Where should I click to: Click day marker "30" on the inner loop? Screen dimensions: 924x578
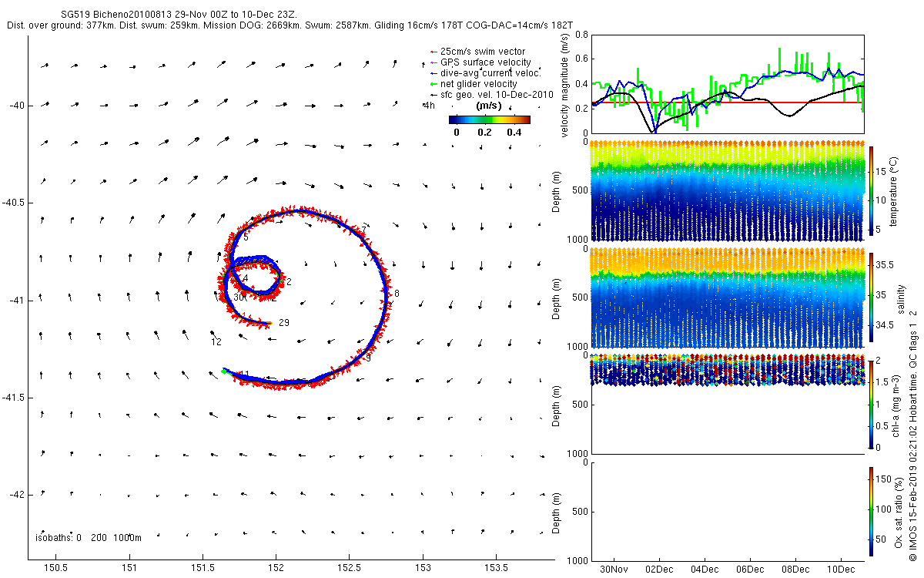(239, 297)
